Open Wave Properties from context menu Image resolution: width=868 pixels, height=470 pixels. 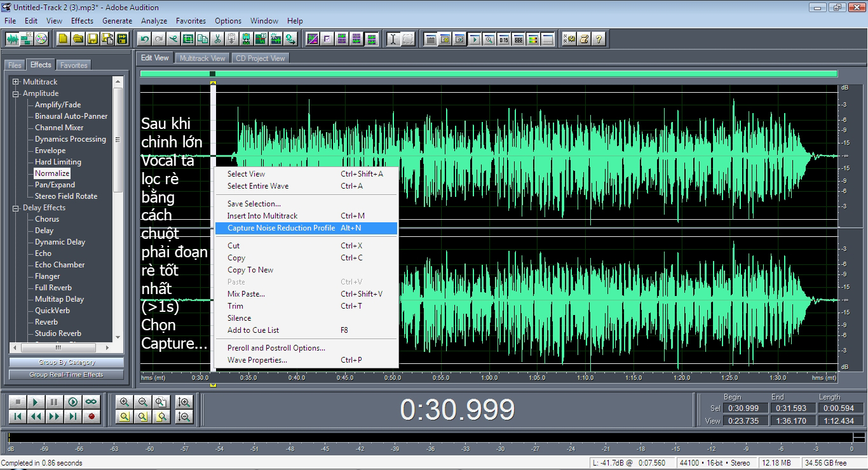305,360
